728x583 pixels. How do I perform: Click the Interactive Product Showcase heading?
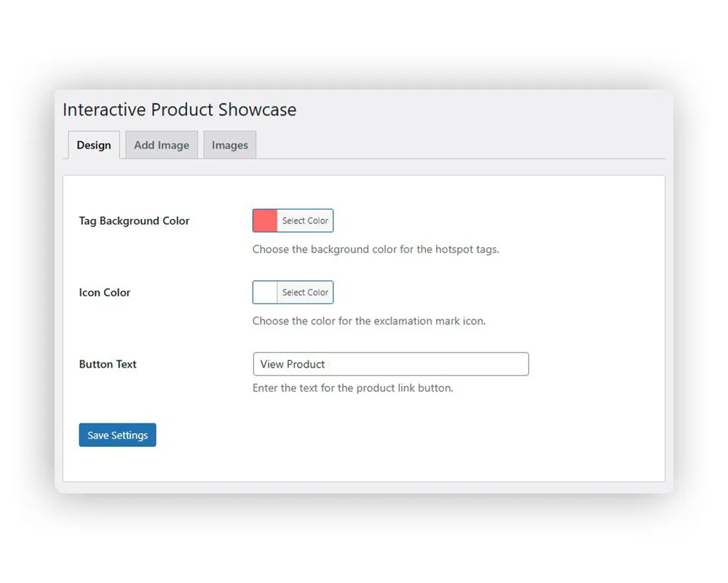179,110
